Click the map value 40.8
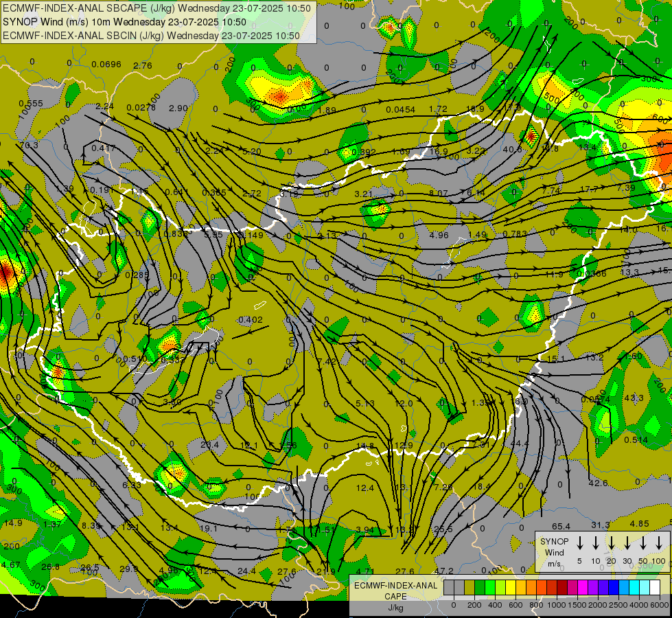The image size is (672, 618). [512, 150]
